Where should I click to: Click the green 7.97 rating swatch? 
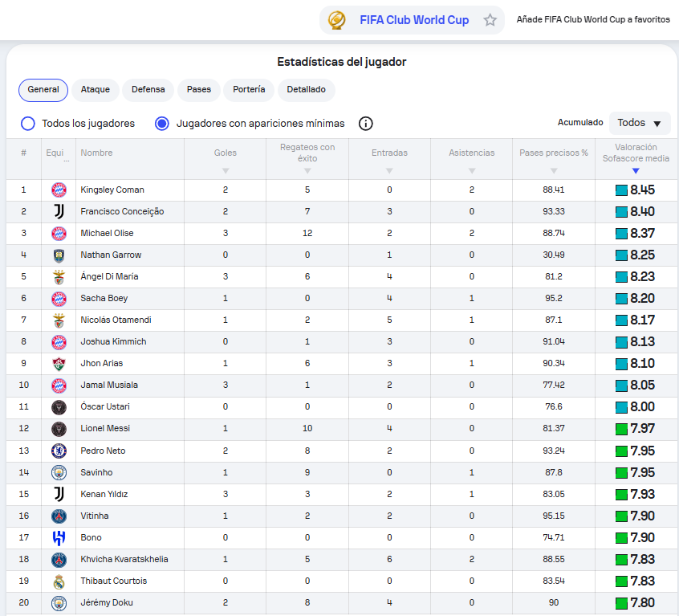point(621,429)
